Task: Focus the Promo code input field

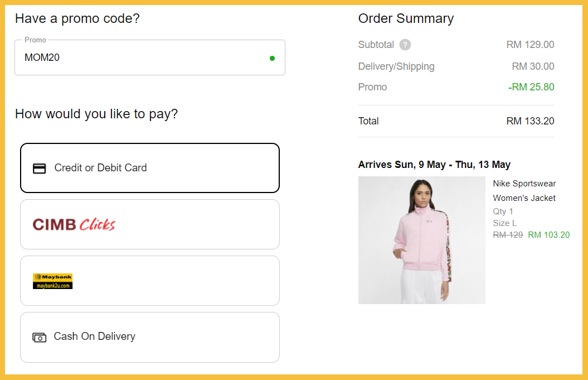Action: click(139, 57)
